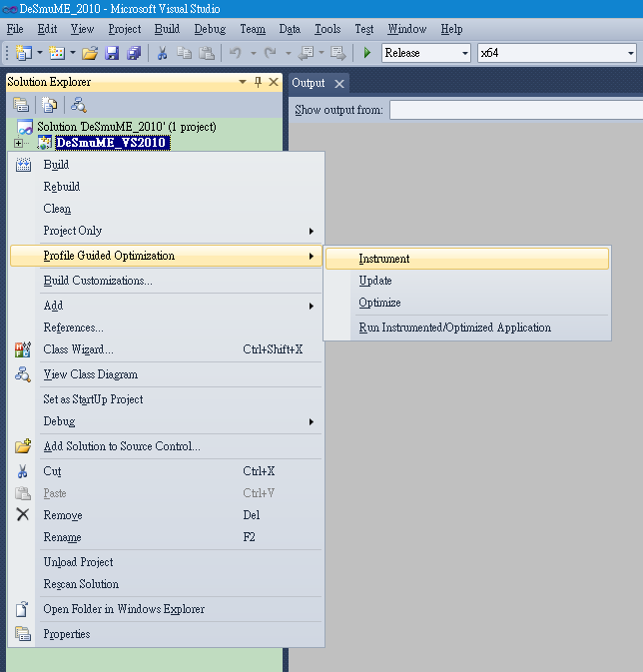Open the Data menu

point(290,29)
